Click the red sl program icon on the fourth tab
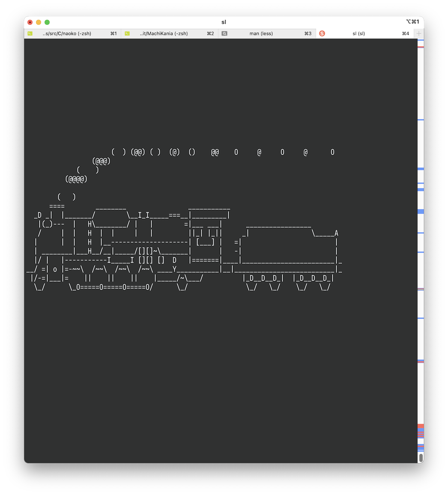This screenshot has height=495, width=448. [322, 33]
